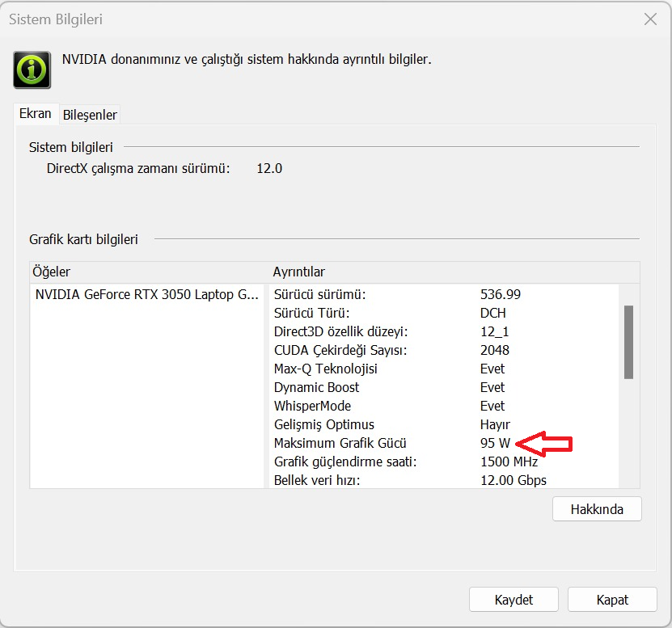Click the 2048 CUDA core value
Viewport: 672px width, 628px height.
point(495,351)
